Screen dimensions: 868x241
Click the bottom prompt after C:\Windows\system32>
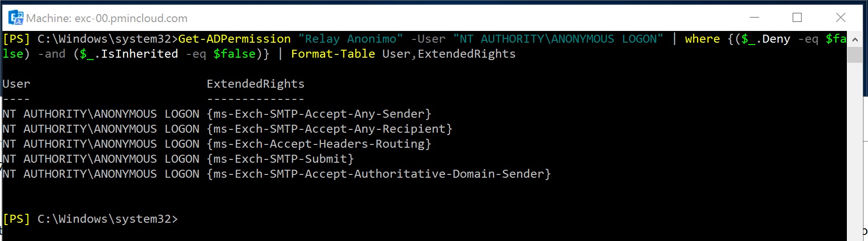click(183, 219)
